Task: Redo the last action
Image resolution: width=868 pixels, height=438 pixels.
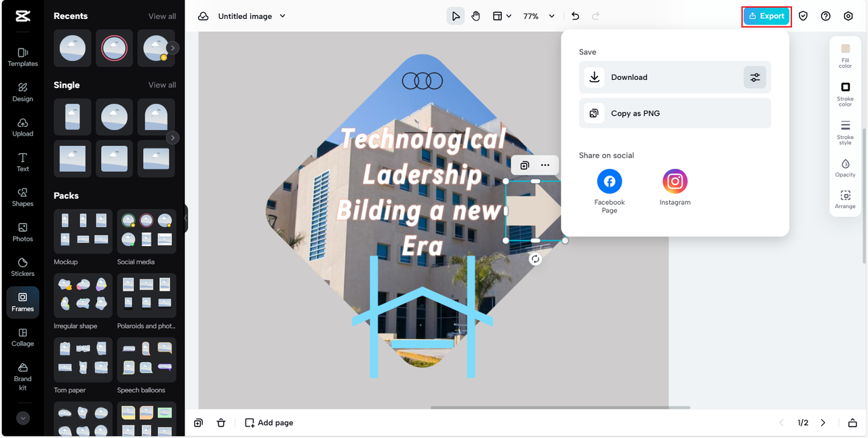Action: tap(595, 16)
